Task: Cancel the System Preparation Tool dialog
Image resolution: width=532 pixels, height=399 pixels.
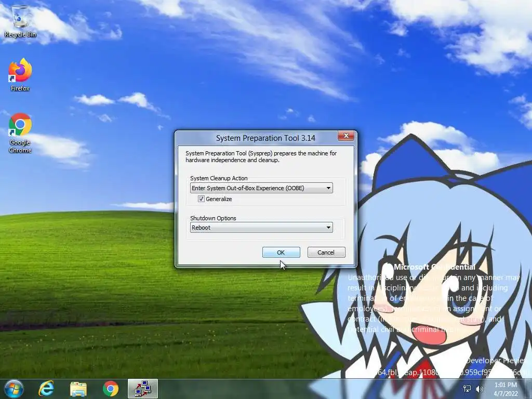Action: pyautogui.click(x=326, y=252)
